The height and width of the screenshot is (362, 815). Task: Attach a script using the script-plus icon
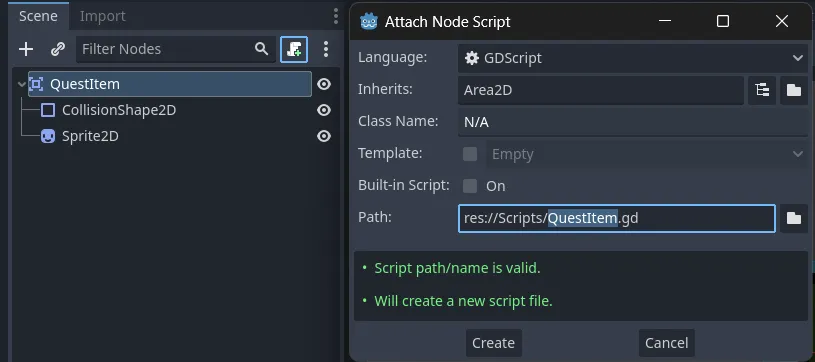(x=294, y=49)
